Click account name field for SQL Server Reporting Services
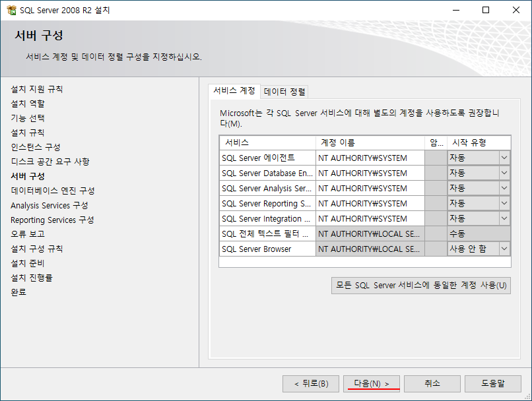Image resolution: width=532 pixels, height=401 pixels. pos(370,203)
